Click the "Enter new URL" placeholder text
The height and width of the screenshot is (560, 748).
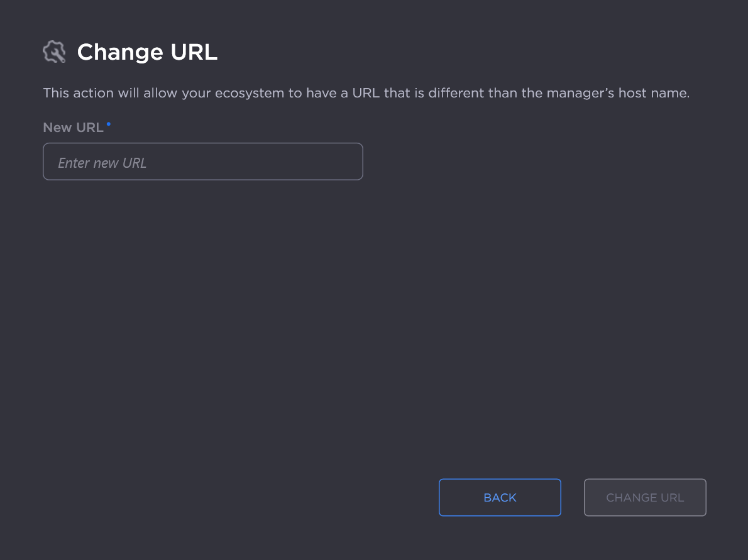click(102, 163)
